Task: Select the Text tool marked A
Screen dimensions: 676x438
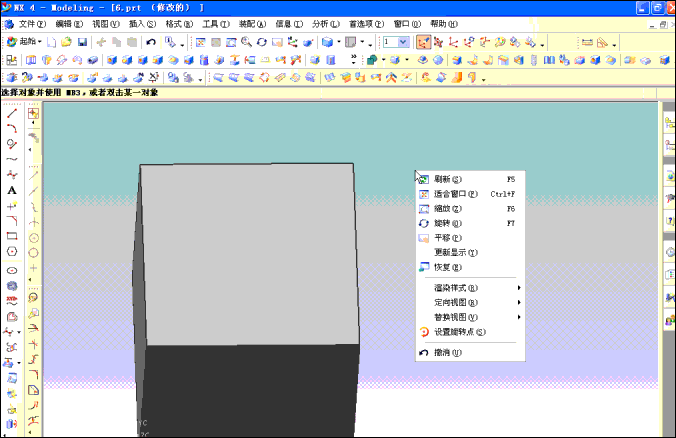Action: (x=12, y=190)
